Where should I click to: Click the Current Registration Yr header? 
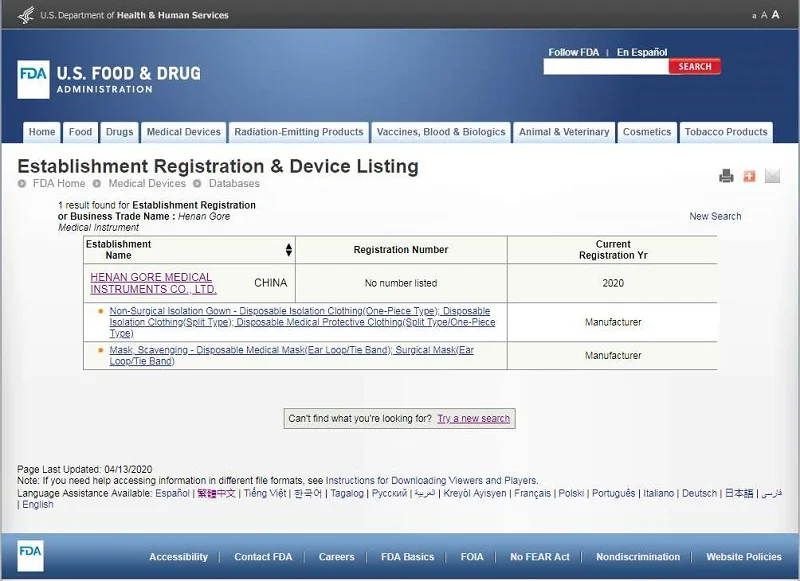(613, 249)
